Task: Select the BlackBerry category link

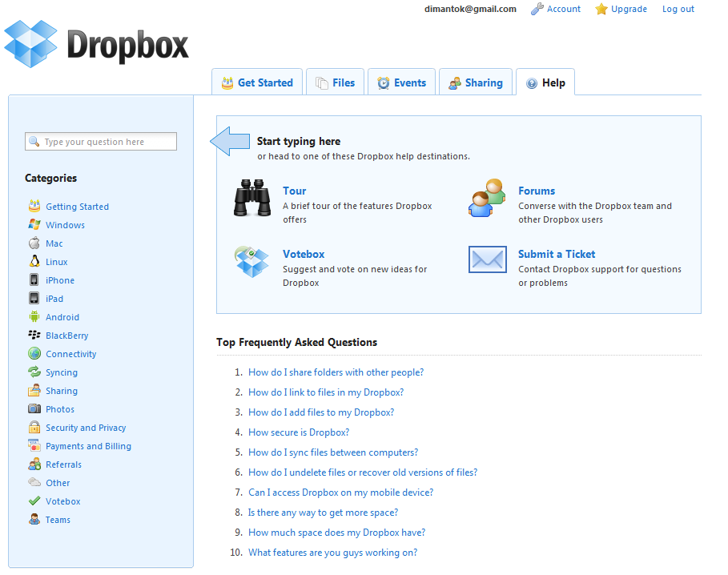Action: (x=66, y=336)
